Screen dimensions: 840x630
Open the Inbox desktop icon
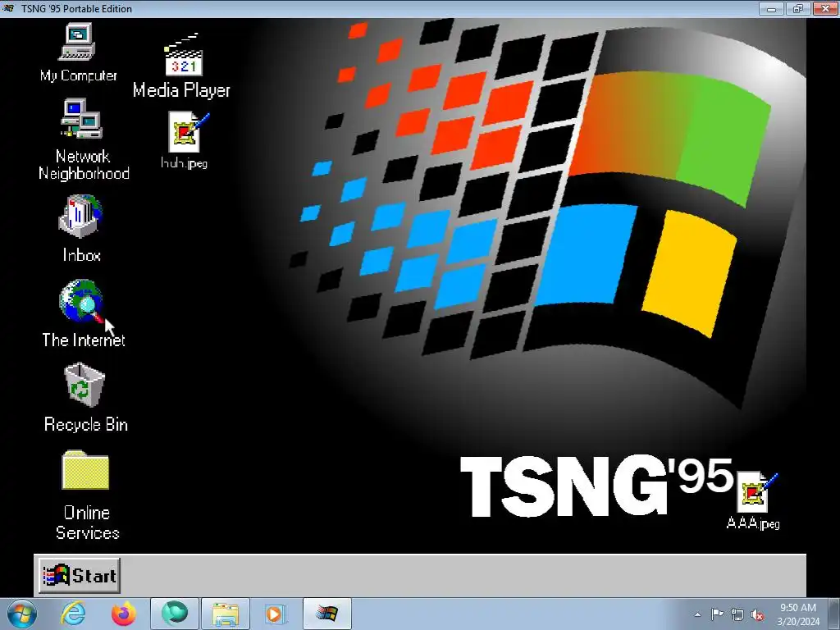pos(81,229)
